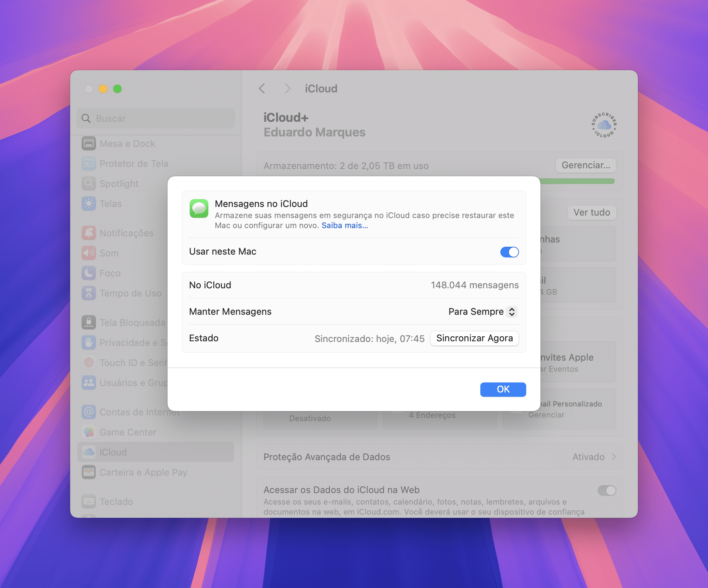Click Sincronizado: hoje, 07:45 status

pos(369,339)
